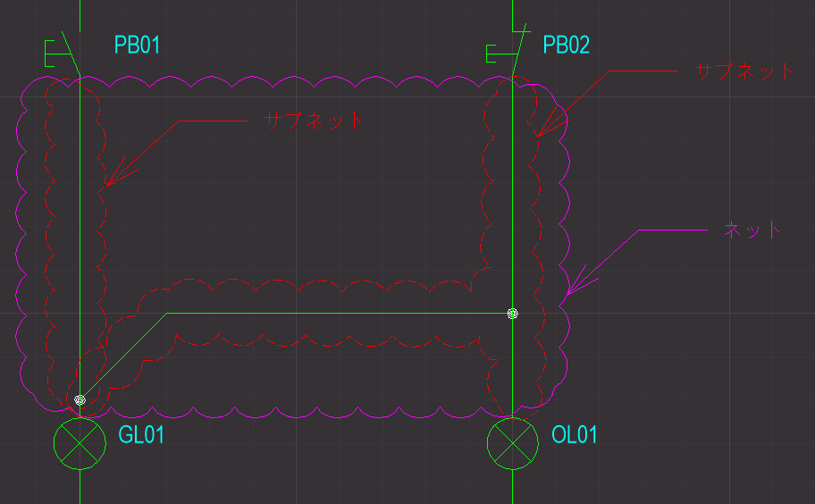Click the connection node on right vertical wire
Screen dimensions: 815x504
[512, 314]
